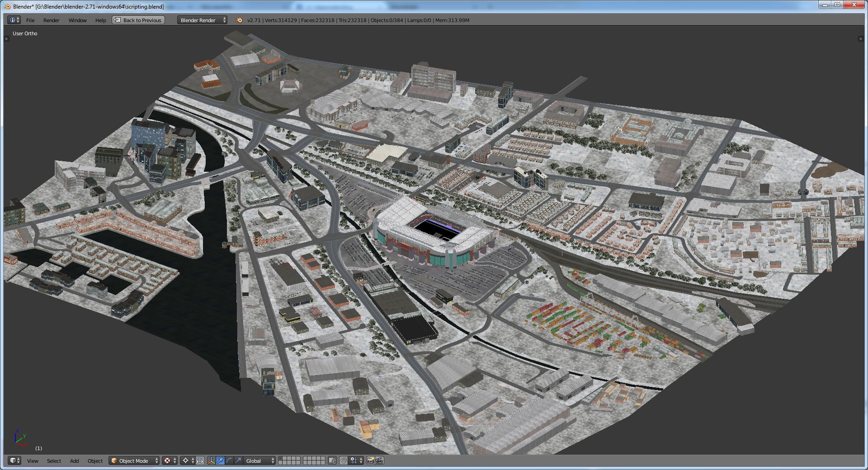Image resolution: width=868 pixels, height=470 pixels.
Task: Open the Add menu in 3D view
Action: pos(74,461)
